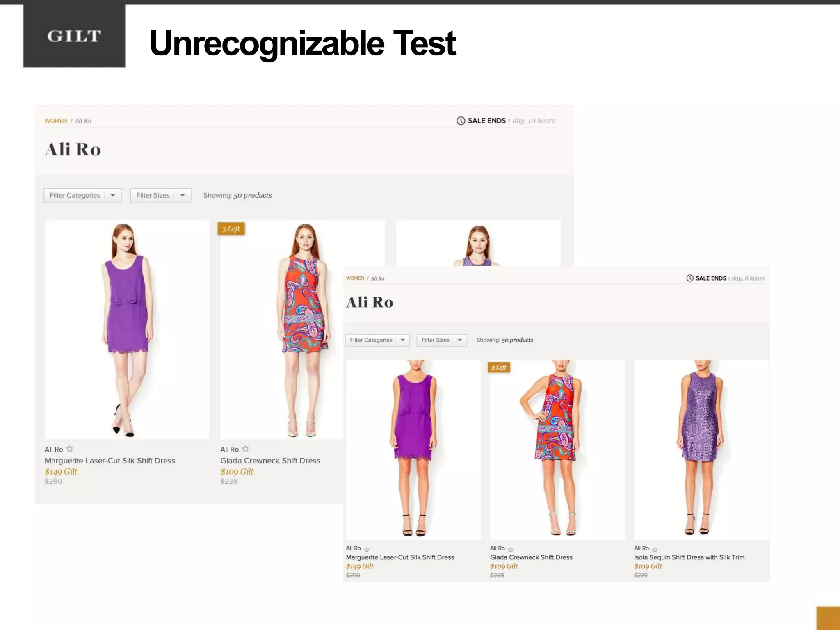Screen dimensions: 840x630
Task: Click "3 Left" badge in front page
Action: (499, 367)
